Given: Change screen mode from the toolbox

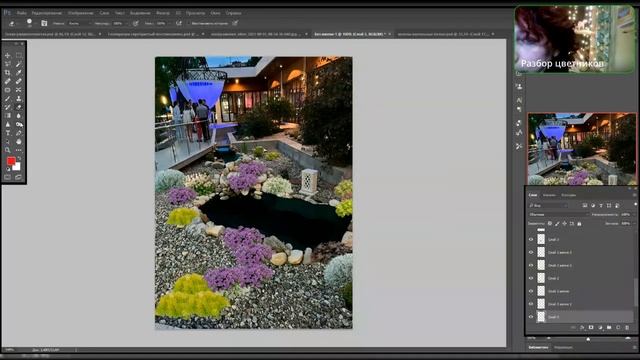Looking at the screenshot, I should pyautogui.click(x=19, y=177).
